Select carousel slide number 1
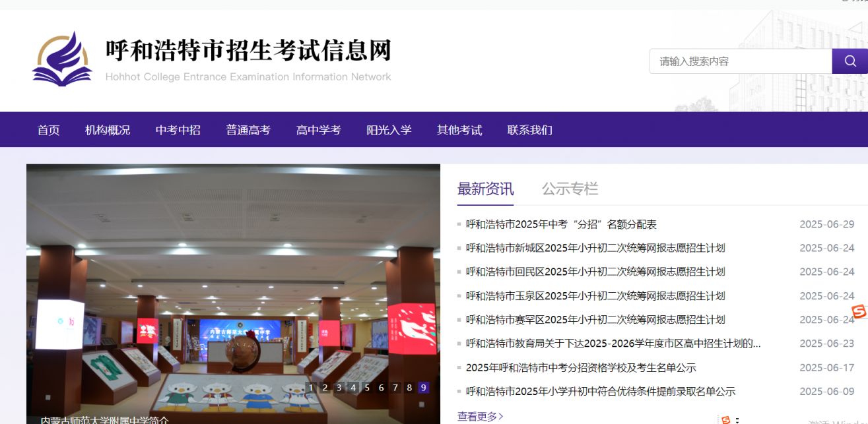The height and width of the screenshot is (424, 868). [x=311, y=388]
